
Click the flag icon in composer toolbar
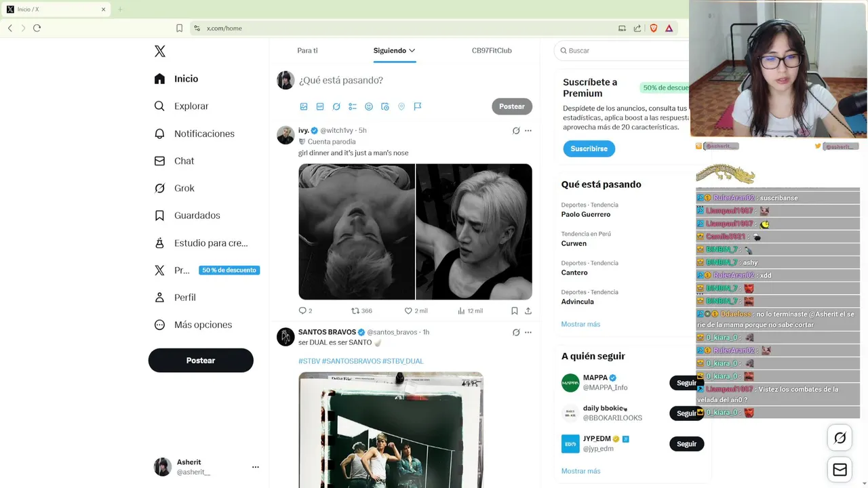click(418, 106)
